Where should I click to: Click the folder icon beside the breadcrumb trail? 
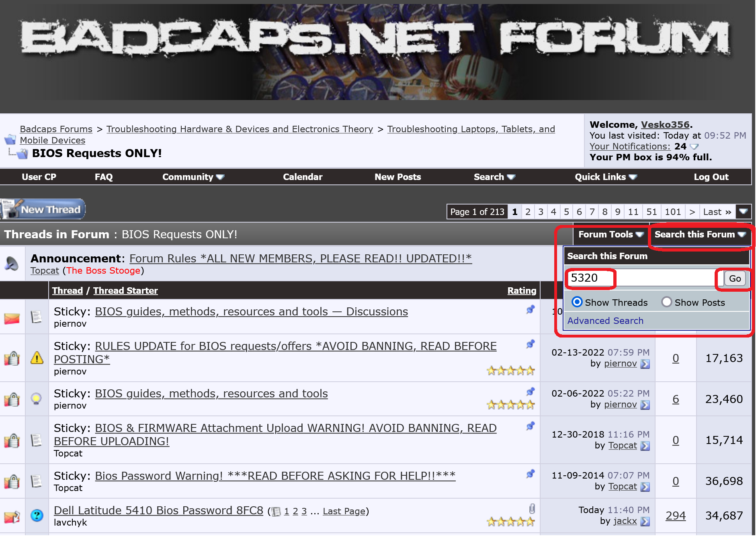pyautogui.click(x=10, y=140)
